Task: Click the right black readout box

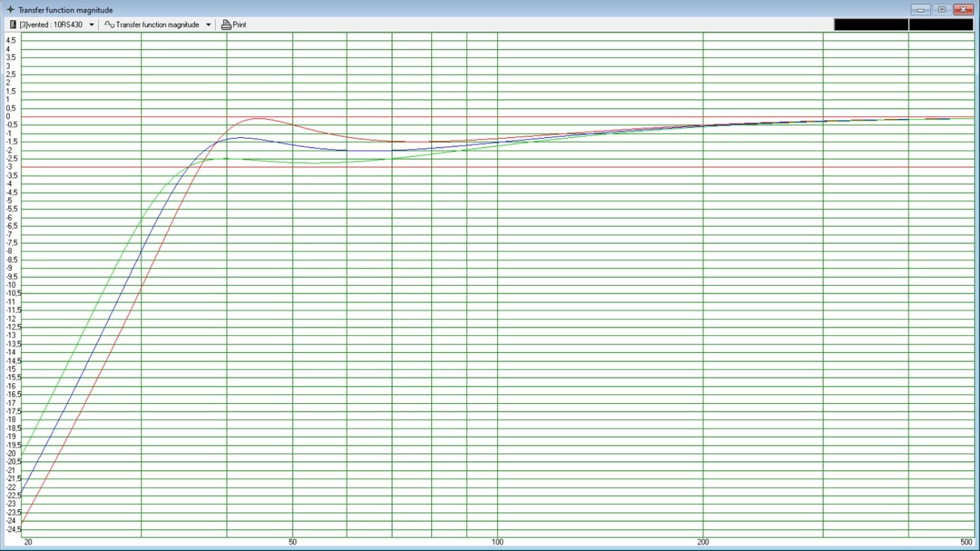Action: click(941, 25)
